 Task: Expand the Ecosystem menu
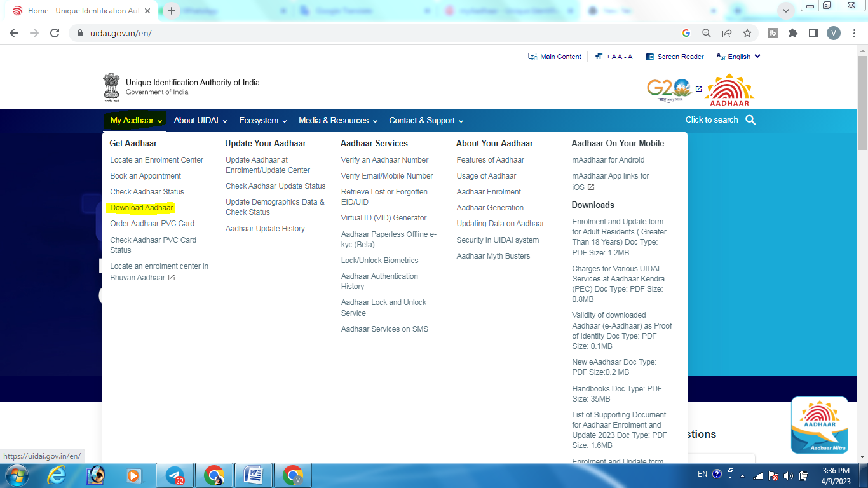tap(263, 120)
